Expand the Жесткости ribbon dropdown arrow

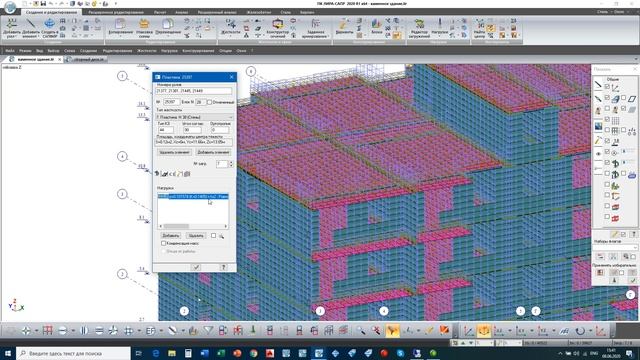point(231,36)
